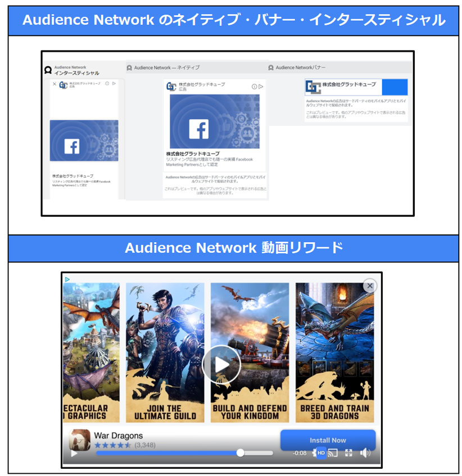Click the War Dragons star rating
This screenshot has height=476, width=462.
point(112,445)
